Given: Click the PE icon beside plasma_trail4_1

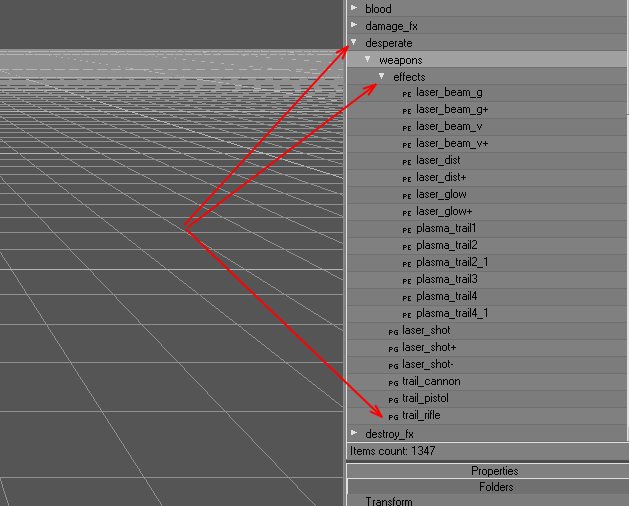Looking at the screenshot, I should [x=407, y=315].
